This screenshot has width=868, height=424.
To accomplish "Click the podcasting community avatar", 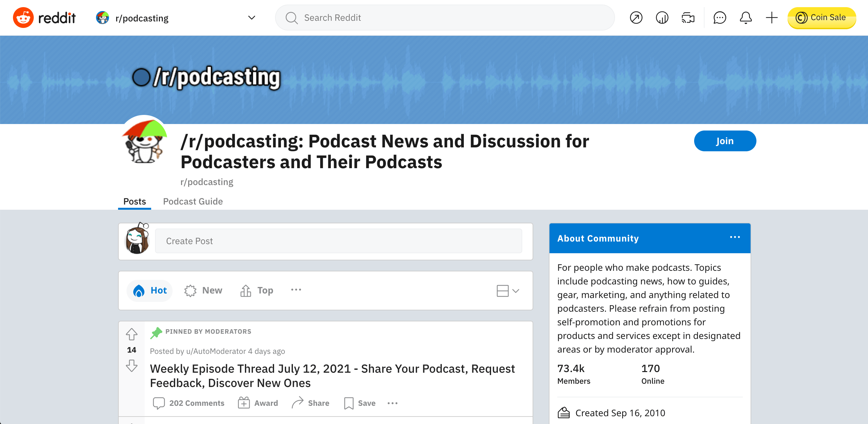I will [x=145, y=141].
